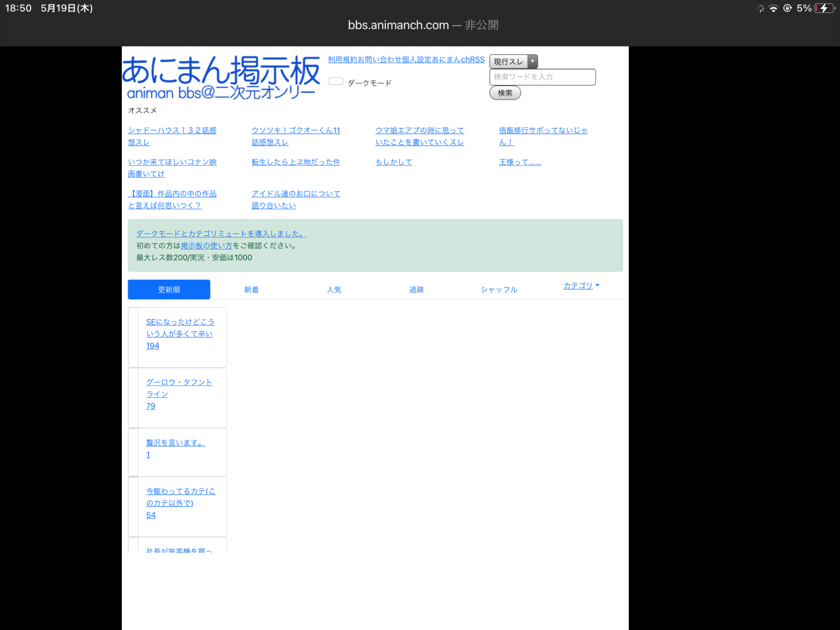Open the ウマ娘エアプの時に思っていたこと thread link
The width and height of the screenshot is (840, 630).
tap(420, 136)
